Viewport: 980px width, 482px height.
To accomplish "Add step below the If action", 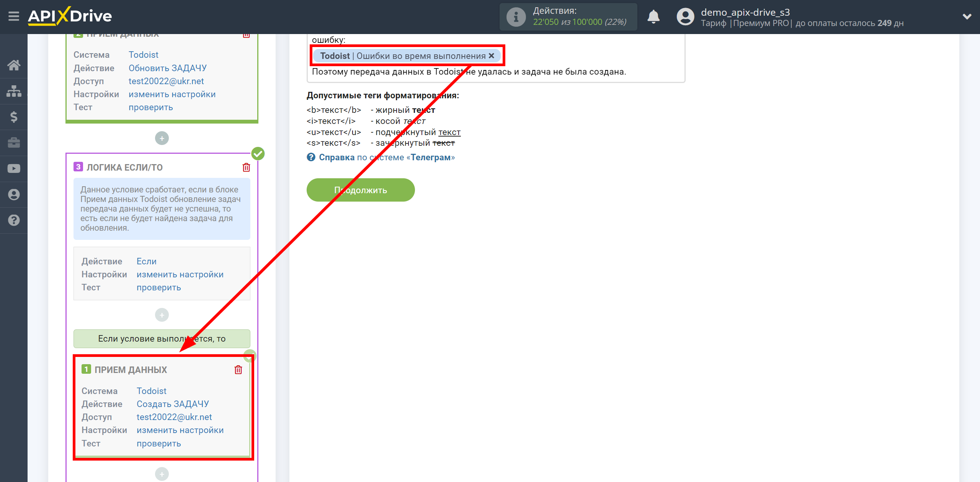I will 162,315.
